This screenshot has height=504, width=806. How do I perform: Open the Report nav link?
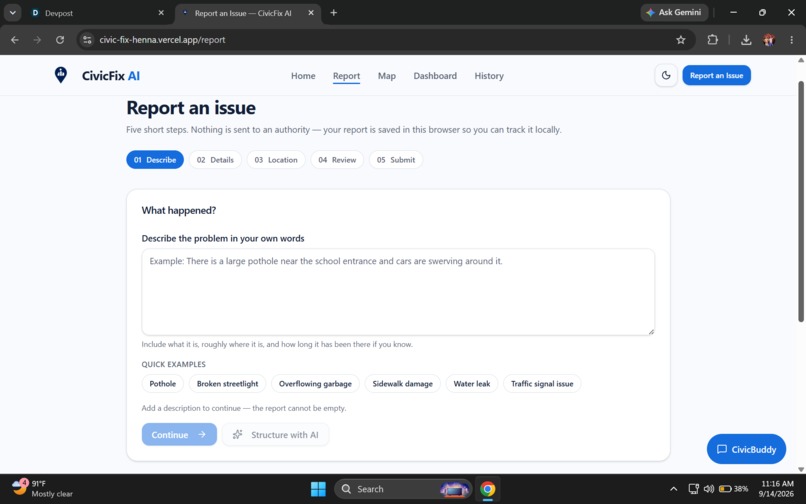tap(346, 76)
